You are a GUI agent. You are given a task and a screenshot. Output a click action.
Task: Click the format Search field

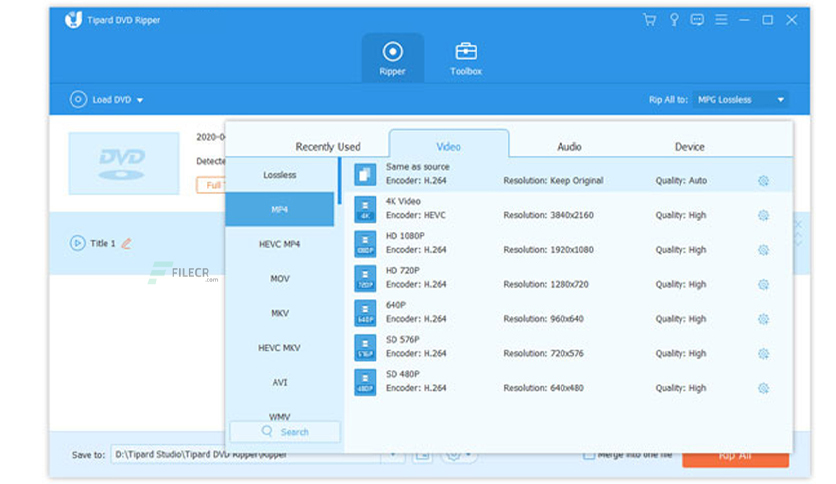pyautogui.click(x=285, y=432)
